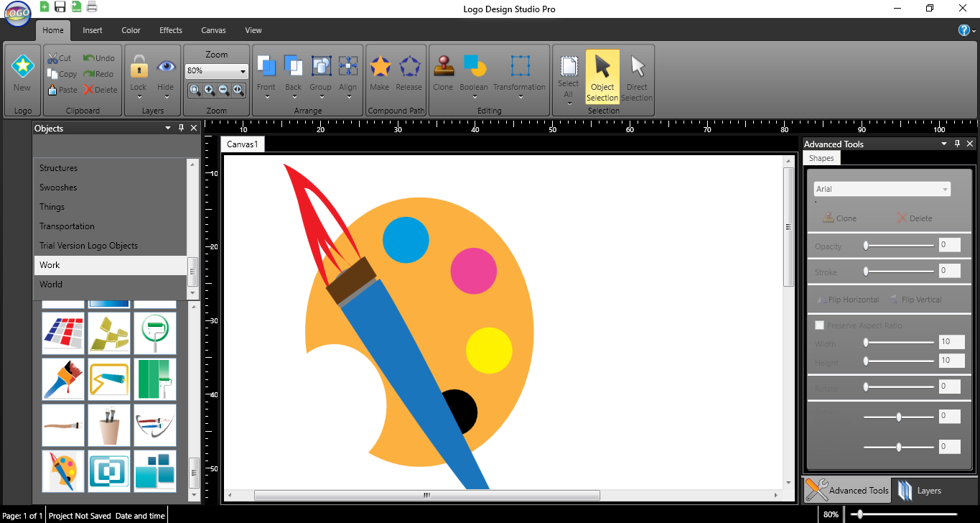The width and height of the screenshot is (980, 523).
Task: Click the Stroke slider handle
Action: point(866,272)
